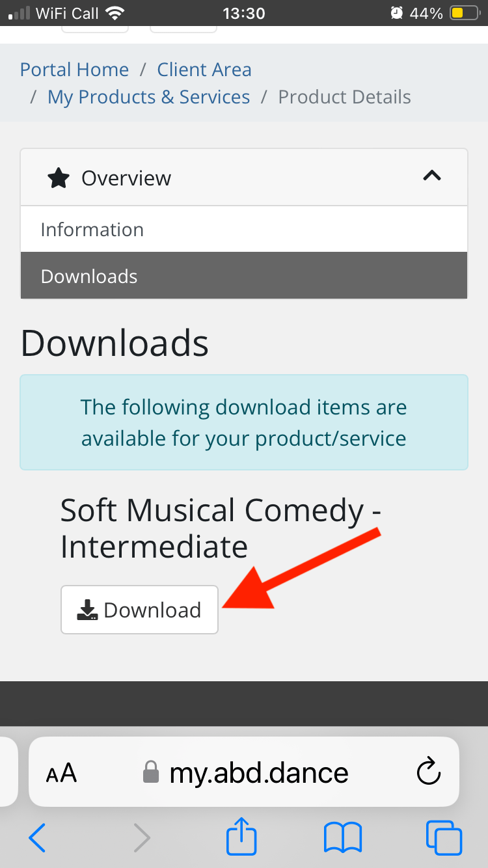Go to Client Area breadcrumb link
This screenshot has width=488, height=868.
pyautogui.click(x=204, y=70)
